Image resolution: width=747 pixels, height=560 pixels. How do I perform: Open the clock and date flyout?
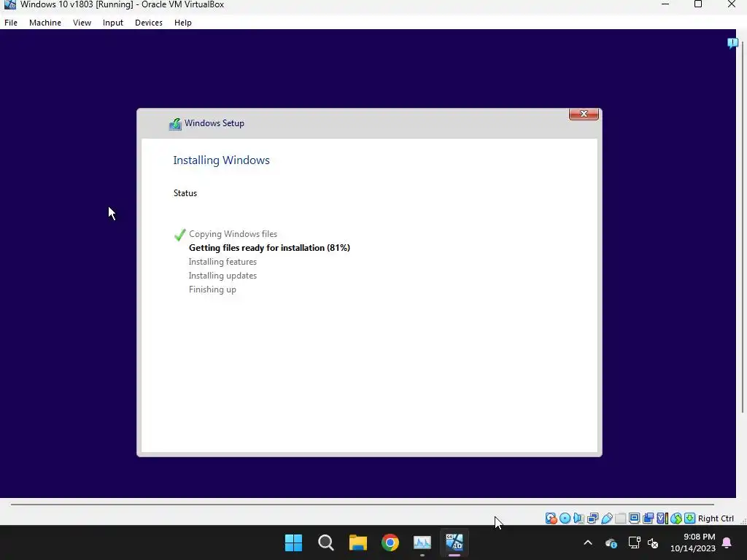coord(693,542)
